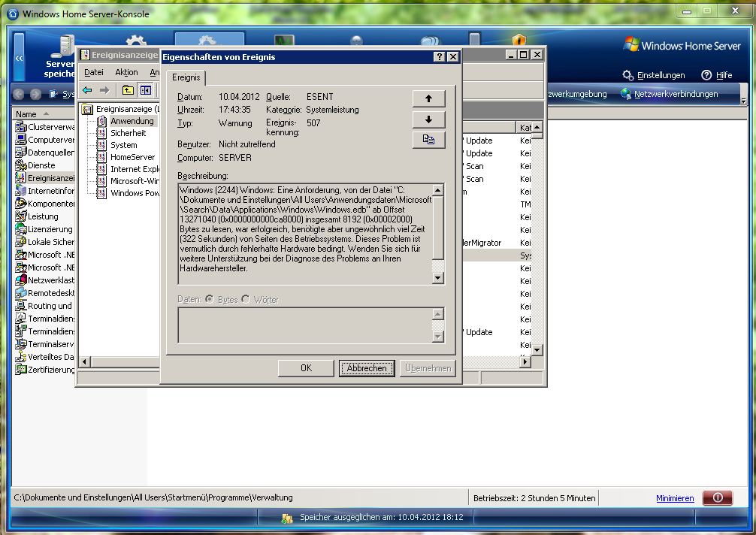Select the System log in the Ereignisanzeige tree
The height and width of the screenshot is (535, 756).
coord(123,145)
